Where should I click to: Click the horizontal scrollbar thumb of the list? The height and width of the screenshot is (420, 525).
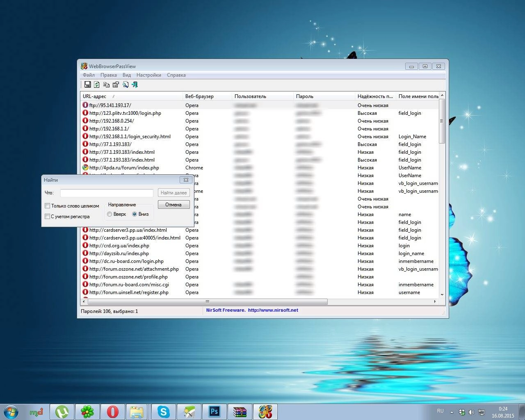(x=207, y=301)
